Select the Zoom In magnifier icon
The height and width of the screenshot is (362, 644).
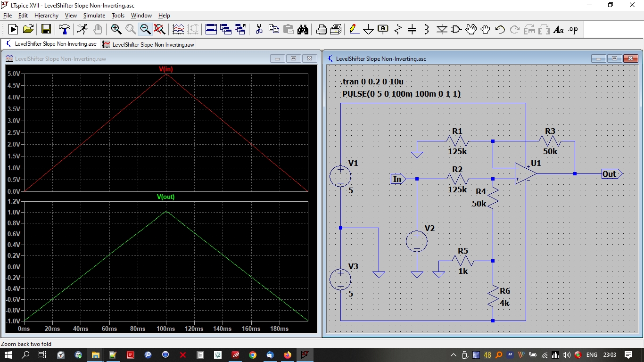116,29
